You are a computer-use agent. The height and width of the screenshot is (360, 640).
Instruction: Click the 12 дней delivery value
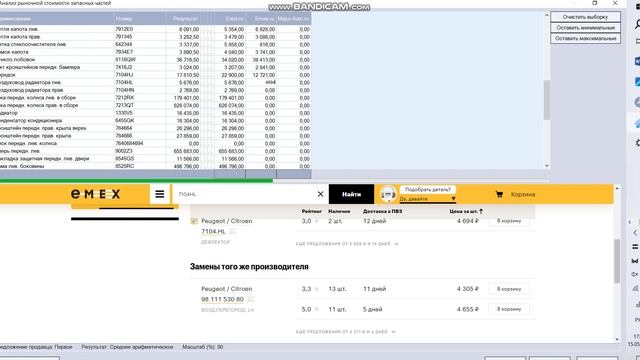(374, 221)
